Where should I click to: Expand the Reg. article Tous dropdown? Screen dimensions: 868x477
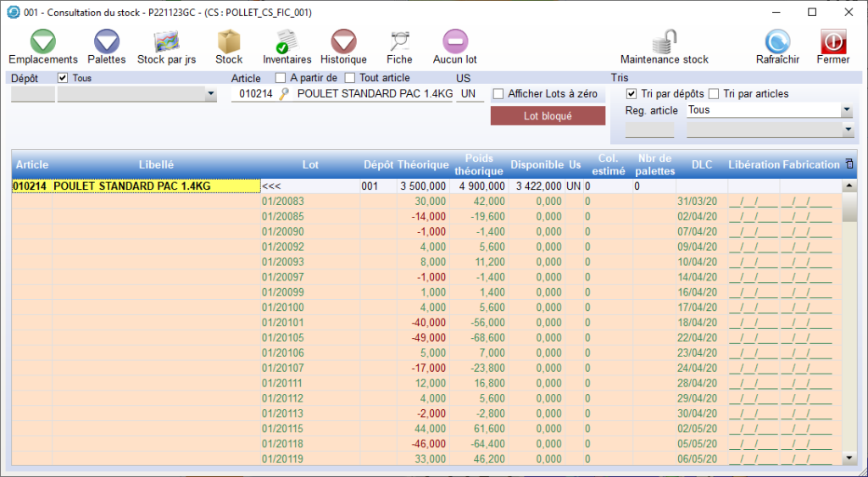click(846, 111)
